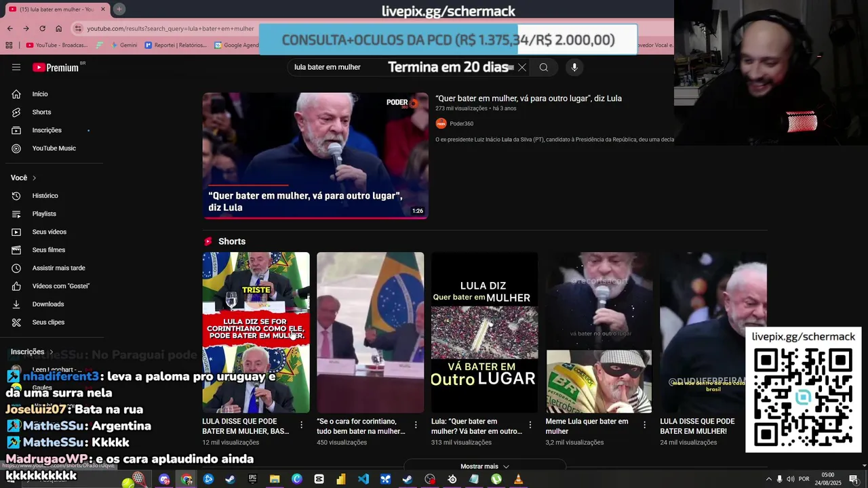The height and width of the screenshot is (488, 868).
Task: Expand the Você section chevron
Action: (34, 178)
